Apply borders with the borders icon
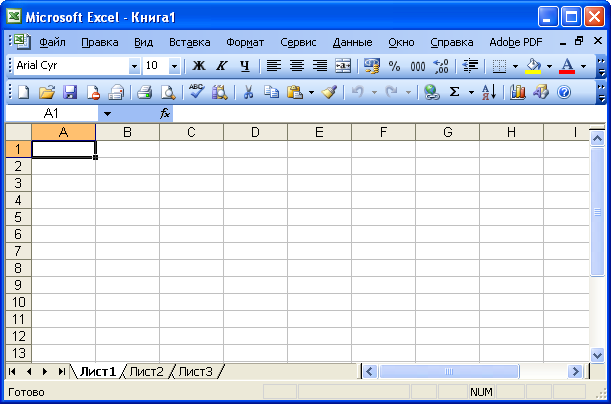The width and height of the screenshot is (611, 404). [x=499, y=66]
